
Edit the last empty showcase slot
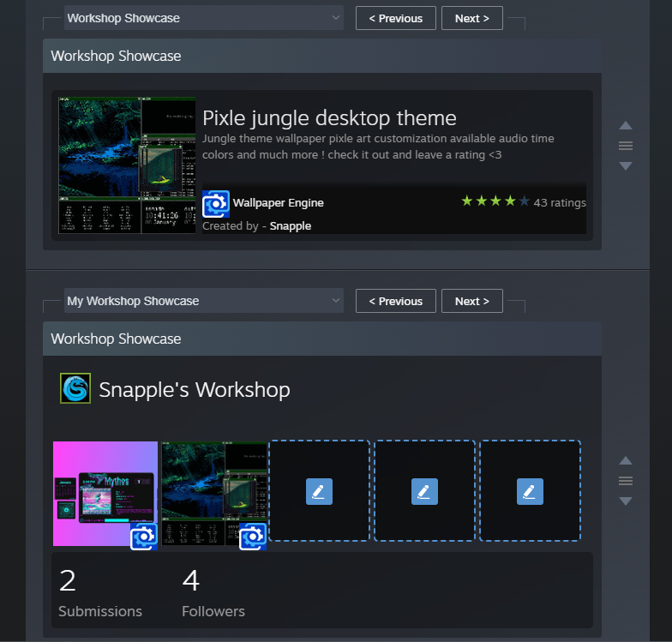point(530,491)
